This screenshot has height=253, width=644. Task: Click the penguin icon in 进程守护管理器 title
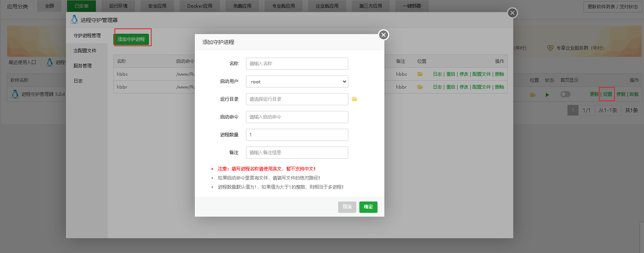tap(74, 20)
